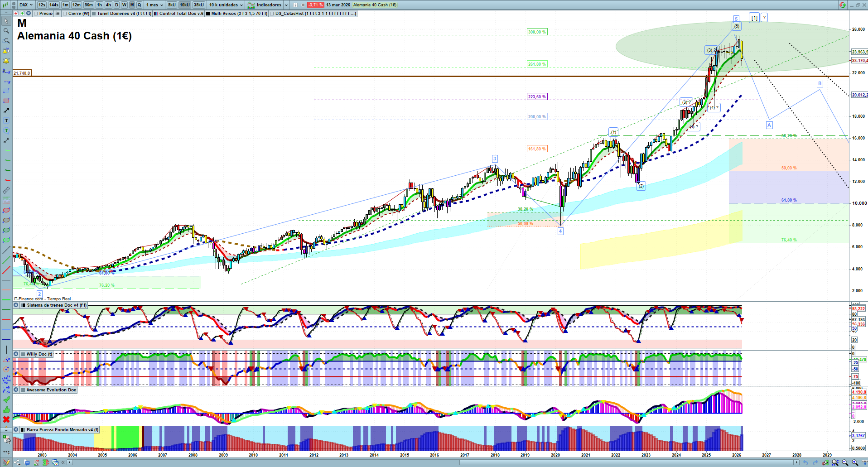Open the 10 k unidades dropdown
The width and height of the screenshot is (868, 467).
pyautogui.click(x=226, y=5)
